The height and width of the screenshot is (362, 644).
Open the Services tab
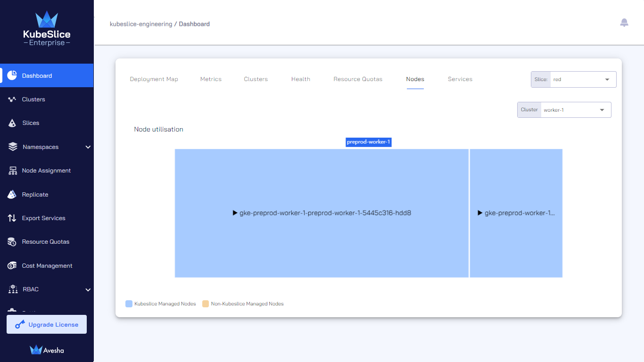[x=460, y=79]
